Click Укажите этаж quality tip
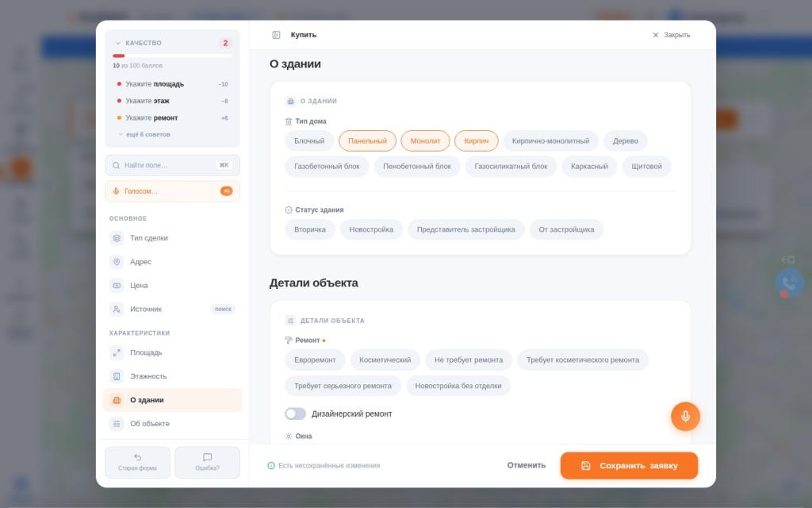 coord(172,101)
